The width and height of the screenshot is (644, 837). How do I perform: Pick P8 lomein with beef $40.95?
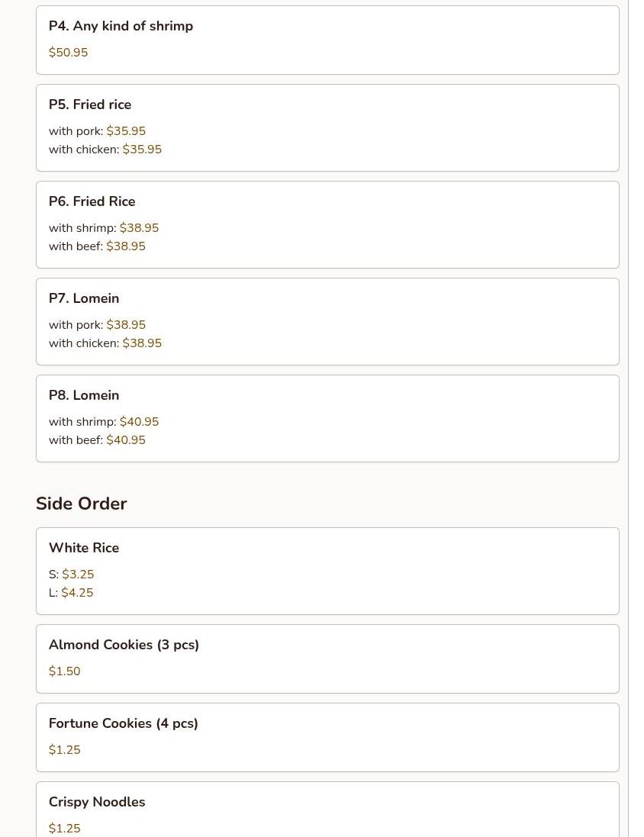click(x=97, y=439)
